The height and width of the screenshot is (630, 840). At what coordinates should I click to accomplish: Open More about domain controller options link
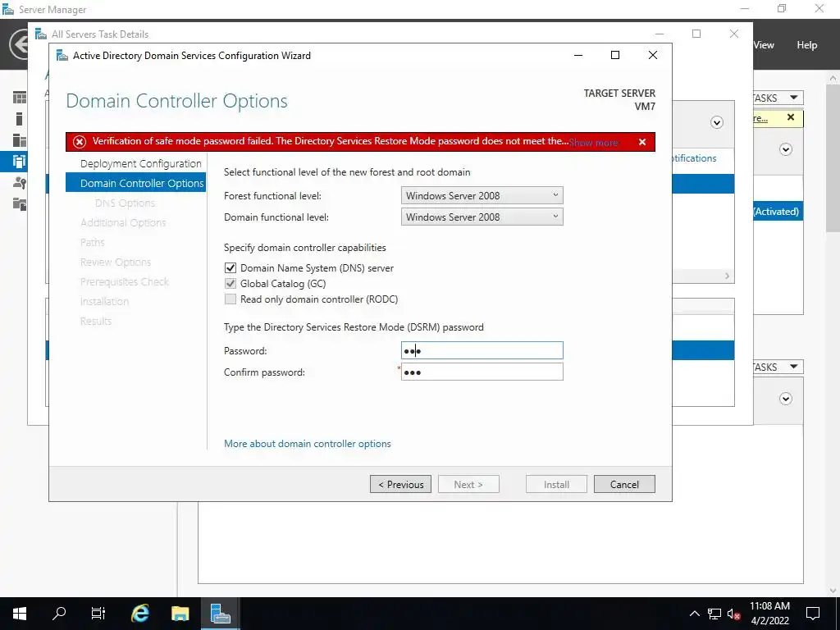click(308, 444)
